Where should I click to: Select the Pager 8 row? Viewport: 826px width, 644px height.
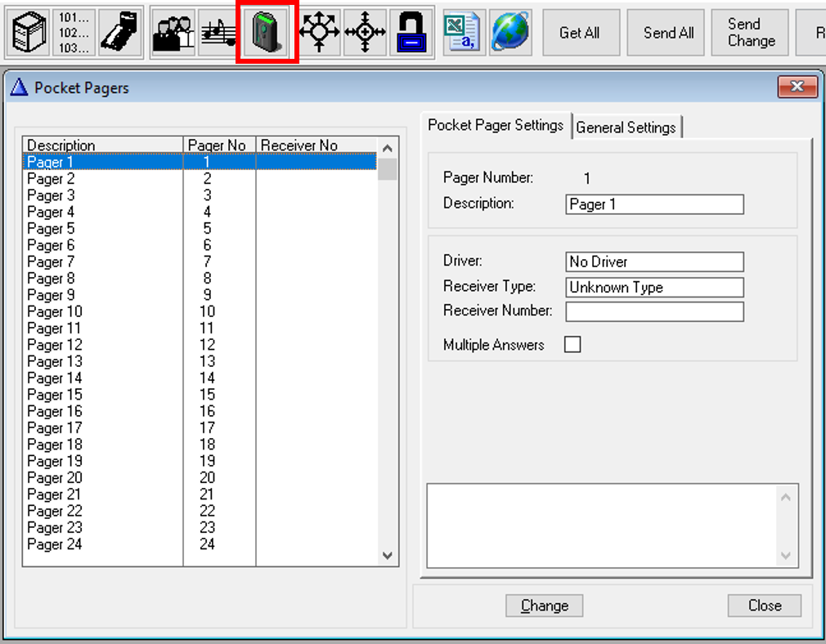200,278
